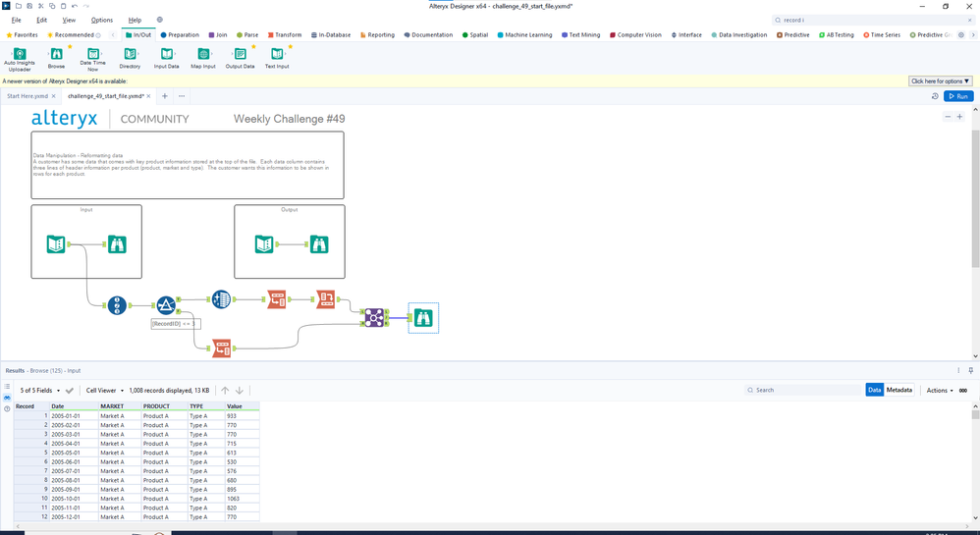The width and height of the screenshot is (980, 535).
Task: Click the Cut scissors icon in title bar
Action: click(x=40, y=6)
